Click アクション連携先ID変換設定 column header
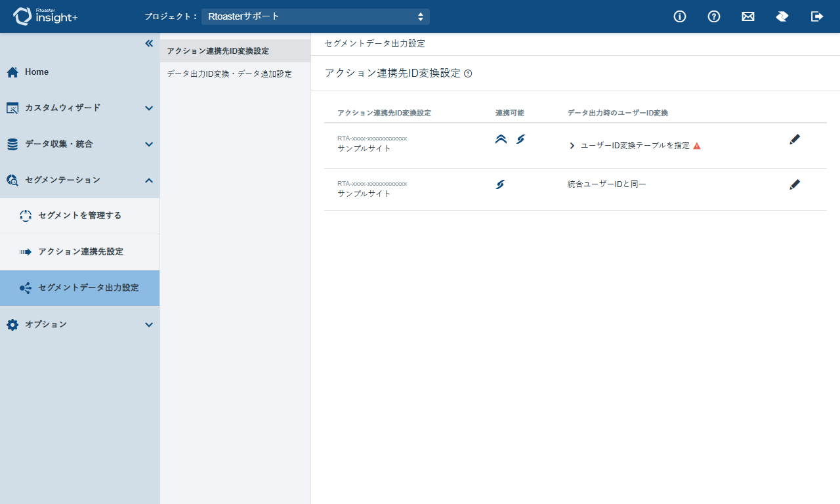The image size is (840, 504). (384, 113)
